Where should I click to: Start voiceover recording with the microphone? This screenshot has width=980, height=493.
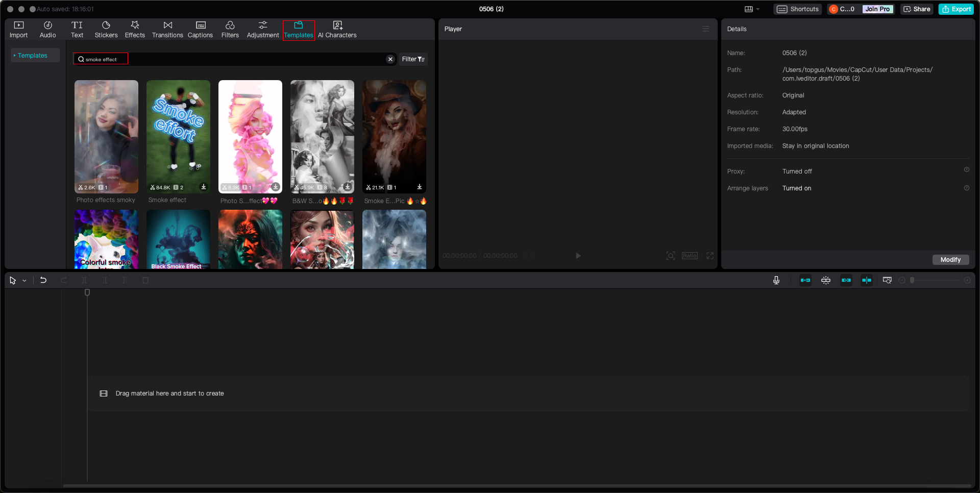(x=776, y=280)
